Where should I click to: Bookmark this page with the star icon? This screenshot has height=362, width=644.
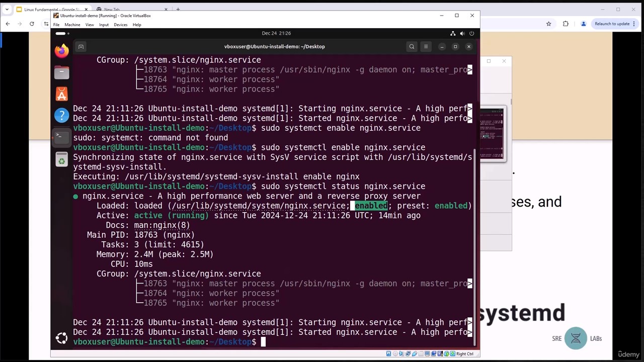(549, 24)
